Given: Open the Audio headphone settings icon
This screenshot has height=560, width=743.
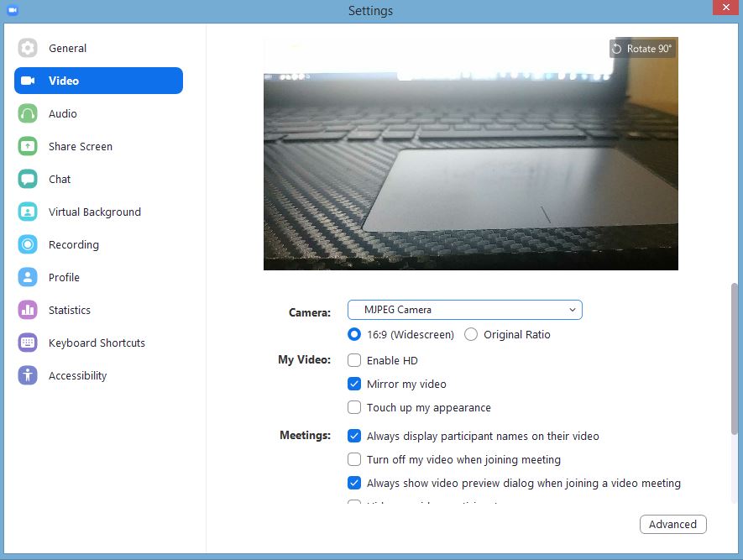Looking at the screenshot, I should coord(28,113).
